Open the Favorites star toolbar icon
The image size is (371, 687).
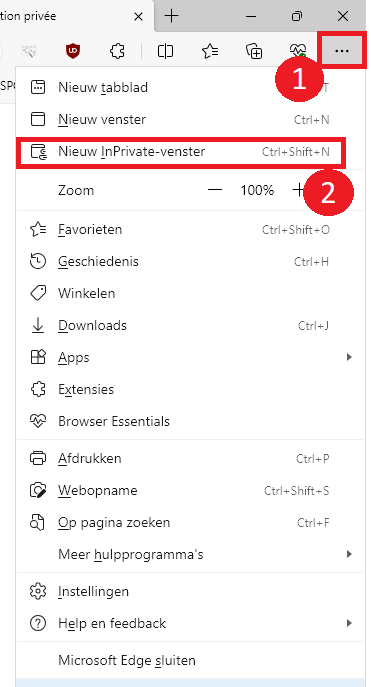tap(210, 51)
